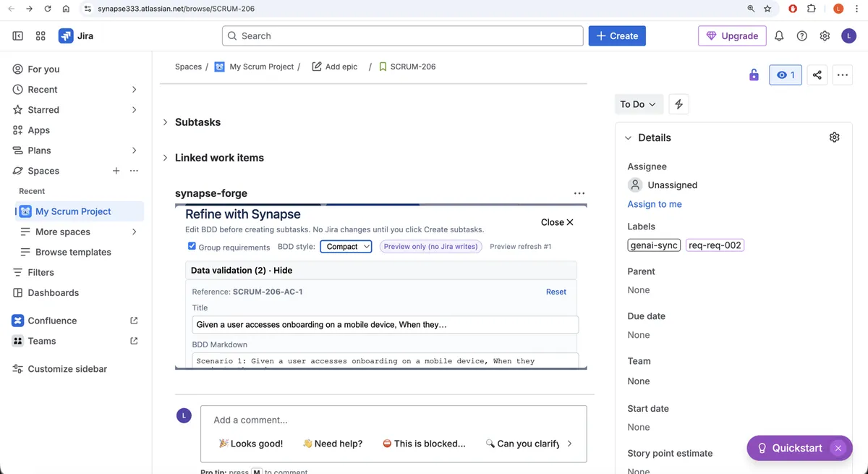Go to browser home page

(66, 9)
